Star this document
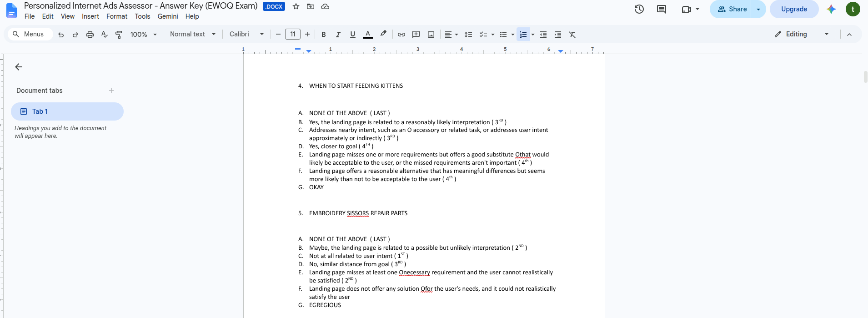This screenshot has height=318, width=868. (x=296, y=6)
